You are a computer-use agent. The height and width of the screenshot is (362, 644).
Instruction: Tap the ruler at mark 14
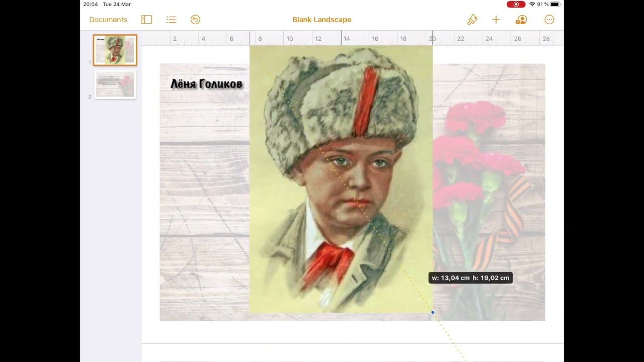(x=346, y=38)
